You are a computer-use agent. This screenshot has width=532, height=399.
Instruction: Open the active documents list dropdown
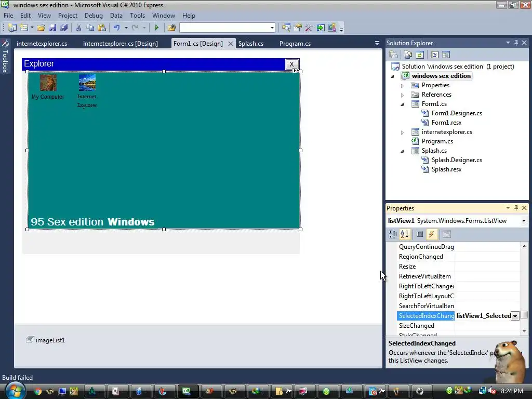coord(377,43)
